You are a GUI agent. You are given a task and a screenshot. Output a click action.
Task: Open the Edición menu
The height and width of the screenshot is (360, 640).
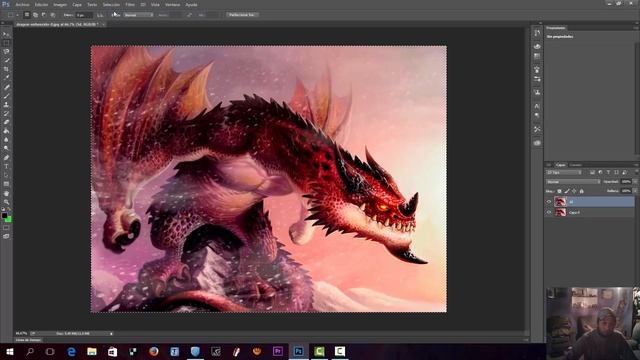(41, 4)
